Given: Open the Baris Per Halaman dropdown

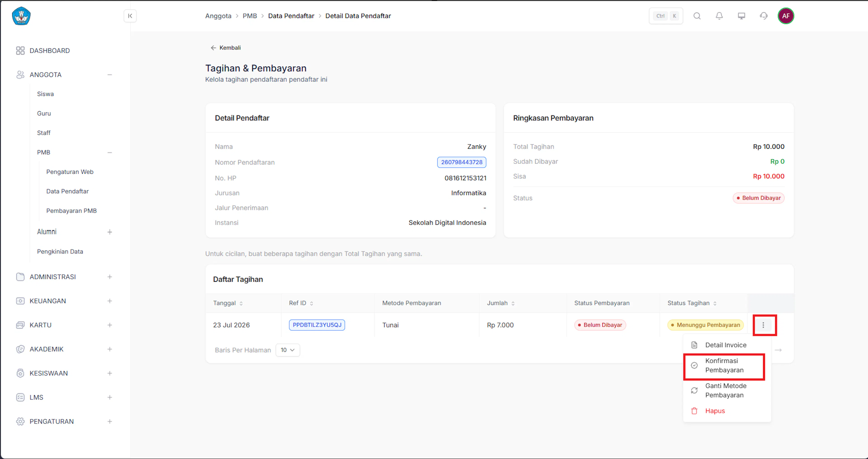Looking at the screenshot, I should pos(288,350).
